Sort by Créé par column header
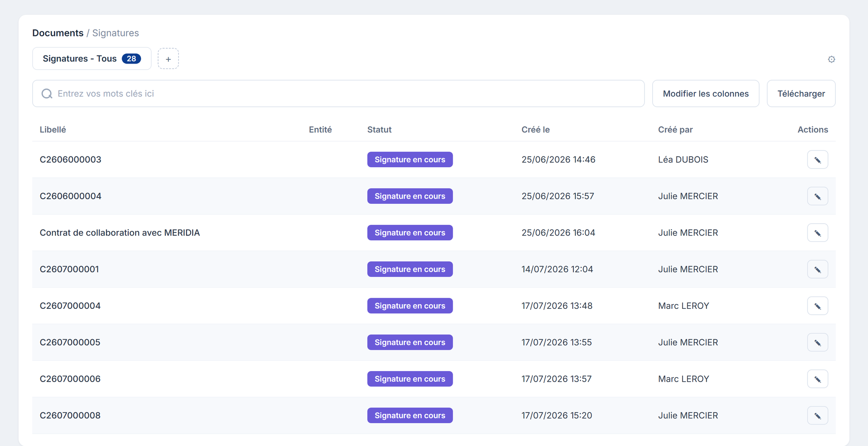 (x=676, y=130)
